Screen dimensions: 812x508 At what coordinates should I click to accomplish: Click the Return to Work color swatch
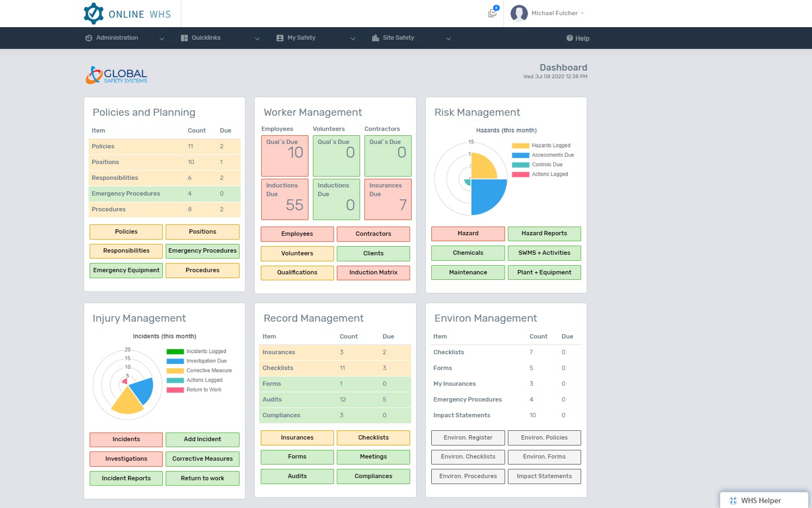click(175, 390)
